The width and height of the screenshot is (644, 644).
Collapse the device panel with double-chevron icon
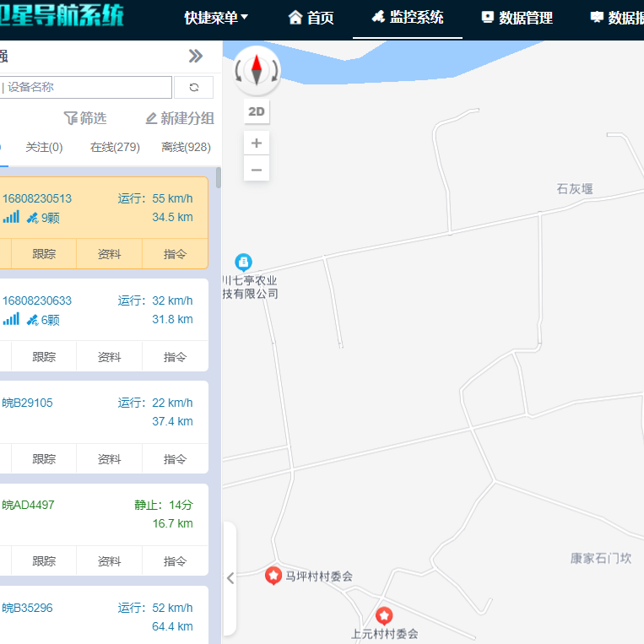[196, 56]
